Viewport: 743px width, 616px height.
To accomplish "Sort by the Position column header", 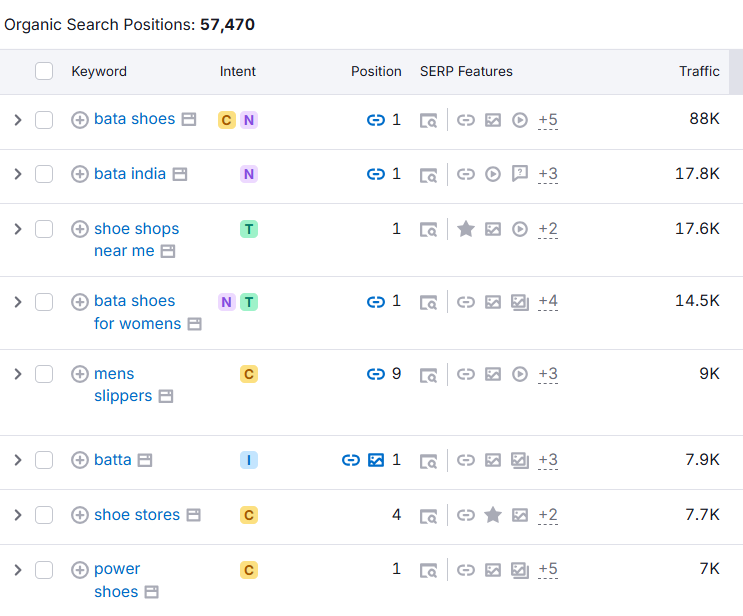I will click(x=376, y=72).
